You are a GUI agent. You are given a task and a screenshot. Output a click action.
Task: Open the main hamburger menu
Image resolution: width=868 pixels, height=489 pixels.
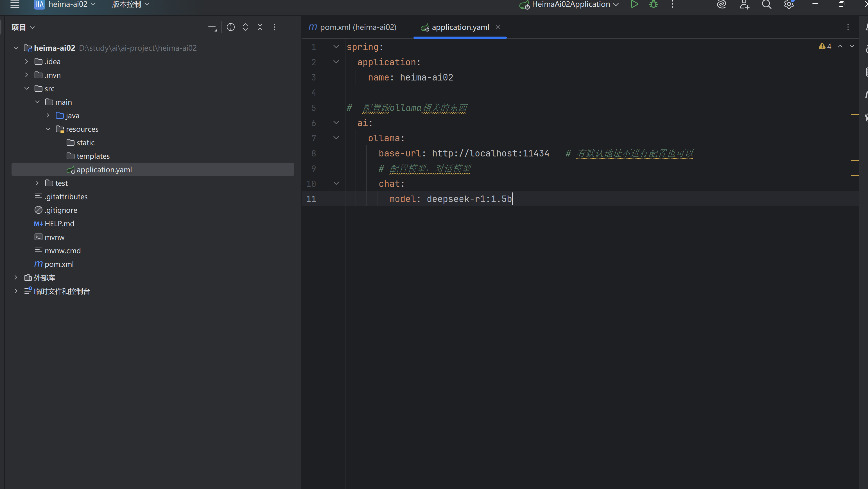[15, 5]
